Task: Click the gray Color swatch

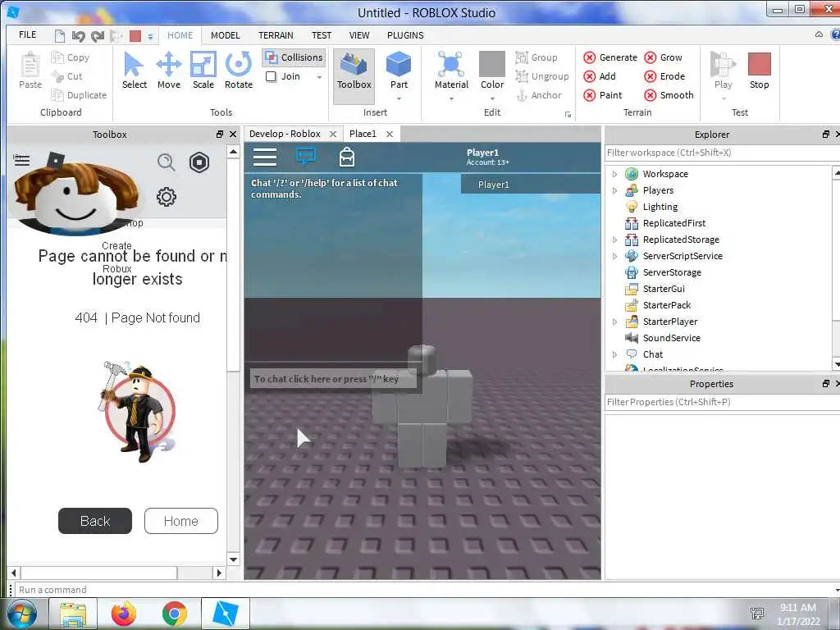Action: (x=492, y=64)
